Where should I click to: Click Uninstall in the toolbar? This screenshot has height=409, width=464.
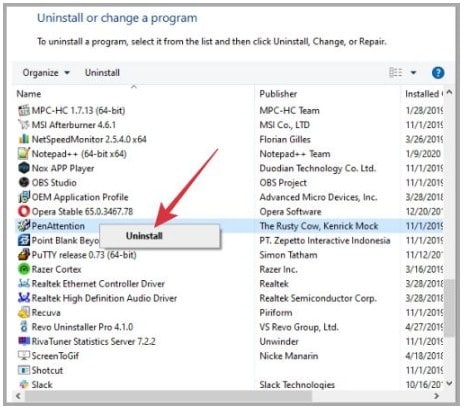point(102,73)
